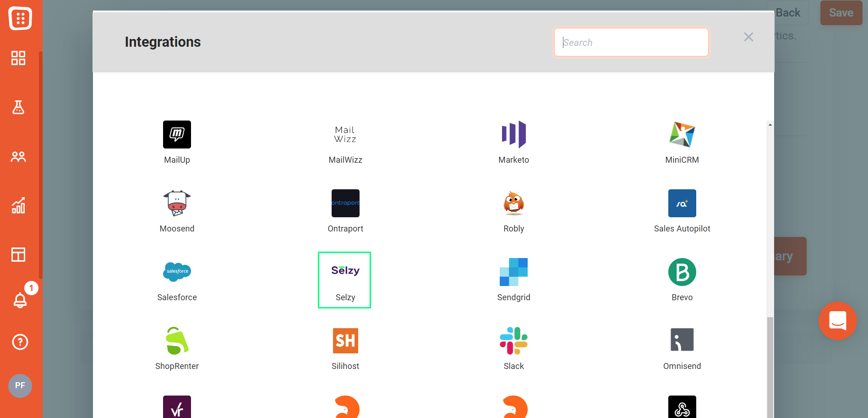
Task: Click the Marketo label text
Action: coord(513,160)
